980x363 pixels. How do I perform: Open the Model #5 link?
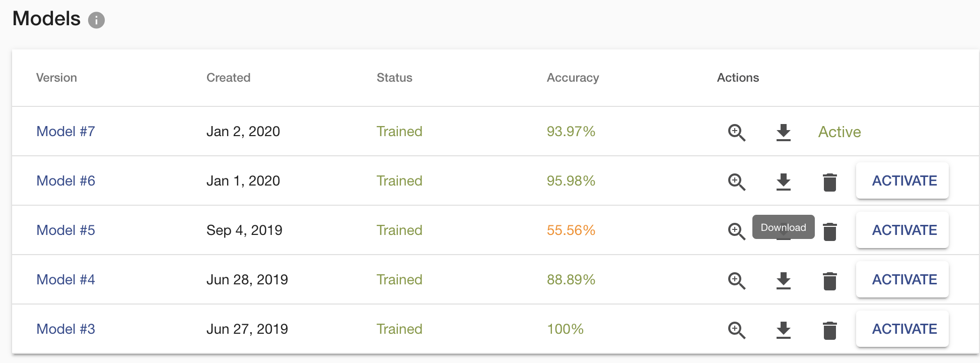click(65, 230)
